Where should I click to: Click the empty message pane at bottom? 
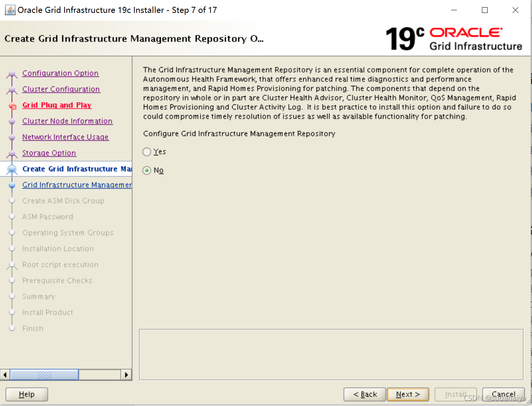tap(331, 354)
